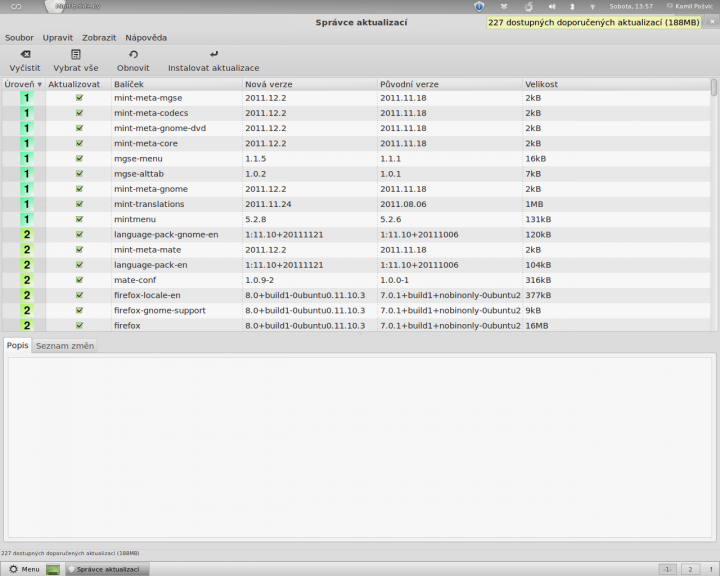Select the mint-meta-gnome package name
The width and height of the screenshot is (720, 576).
pyautogui.click(x=151, y=189)
